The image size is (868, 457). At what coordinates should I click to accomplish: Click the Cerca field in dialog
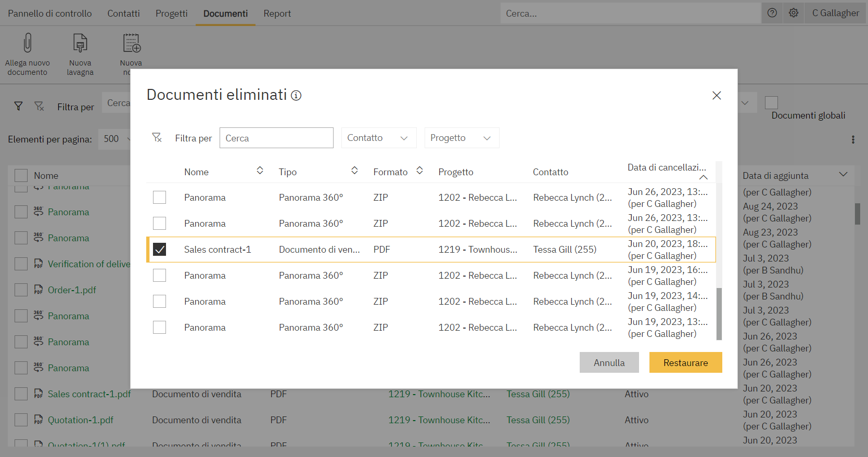point(276,138)
